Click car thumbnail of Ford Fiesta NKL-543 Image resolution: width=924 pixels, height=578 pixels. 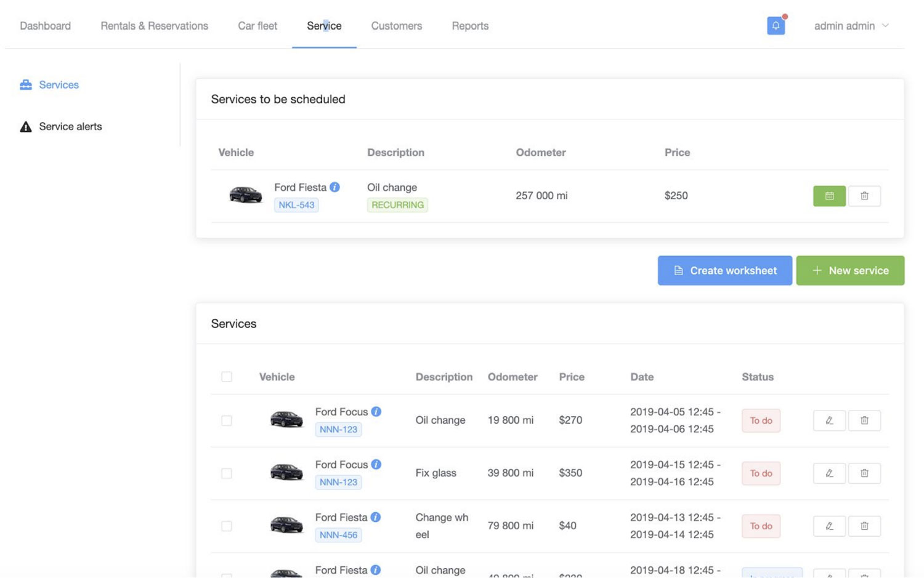coord(245,195)
